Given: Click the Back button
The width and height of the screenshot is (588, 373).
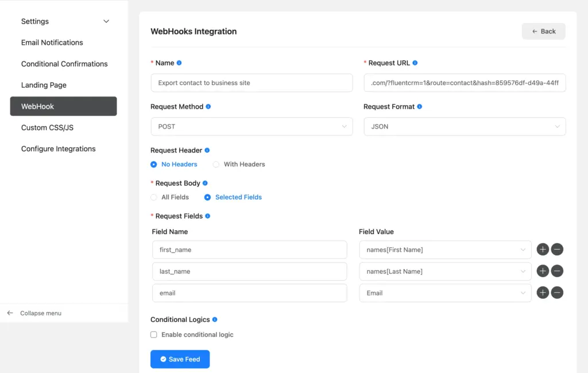Looking at the screenshot, I should 543,32.
